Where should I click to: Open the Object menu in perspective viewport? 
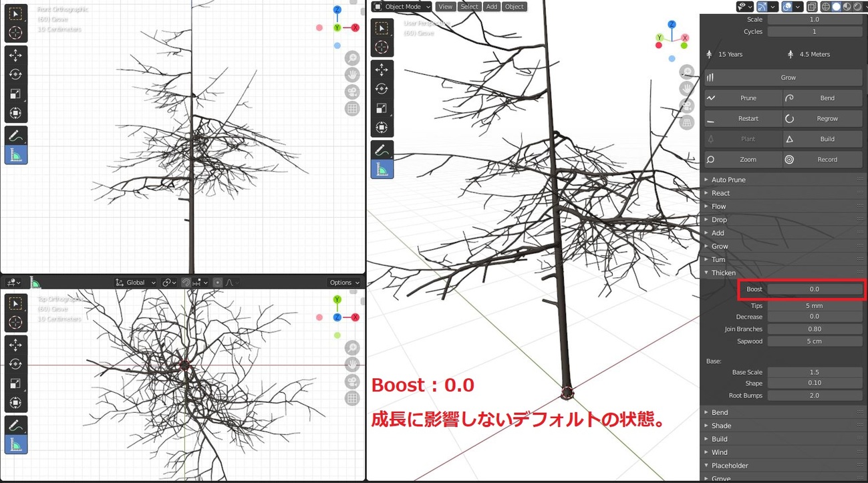pos(514,7)
